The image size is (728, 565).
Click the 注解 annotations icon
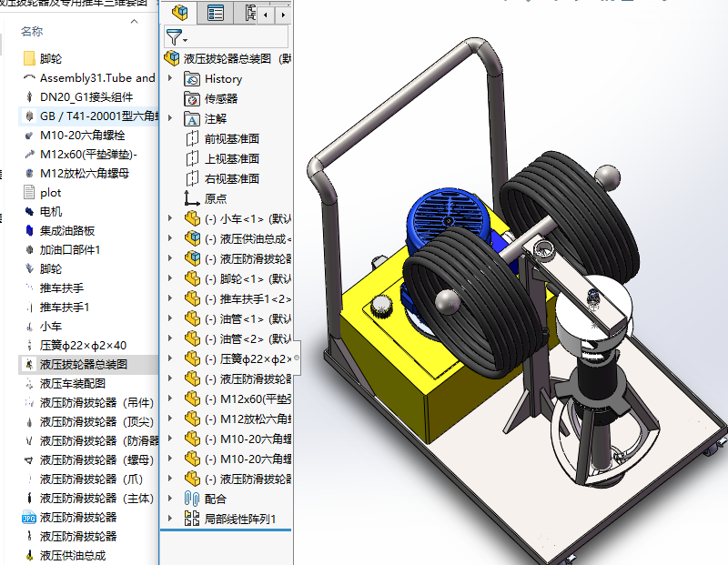(192, 119)
